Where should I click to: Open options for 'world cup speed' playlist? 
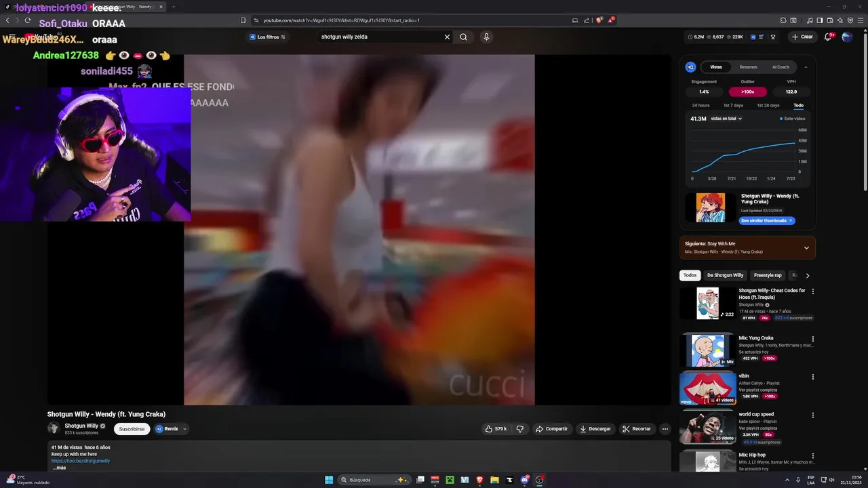point(812,415)
